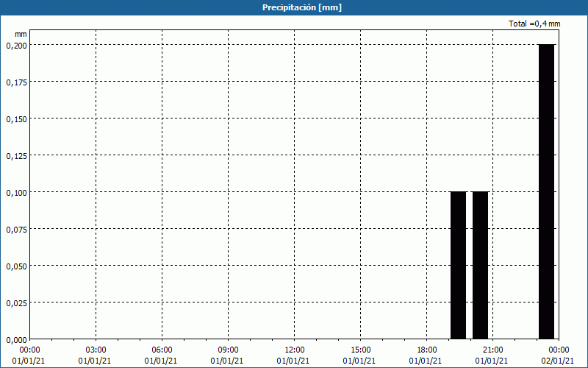Viewport: 588px width, 368px height.
Task: Click the 12:00 01/01/21 time label
Action: (x=293, y=355)
